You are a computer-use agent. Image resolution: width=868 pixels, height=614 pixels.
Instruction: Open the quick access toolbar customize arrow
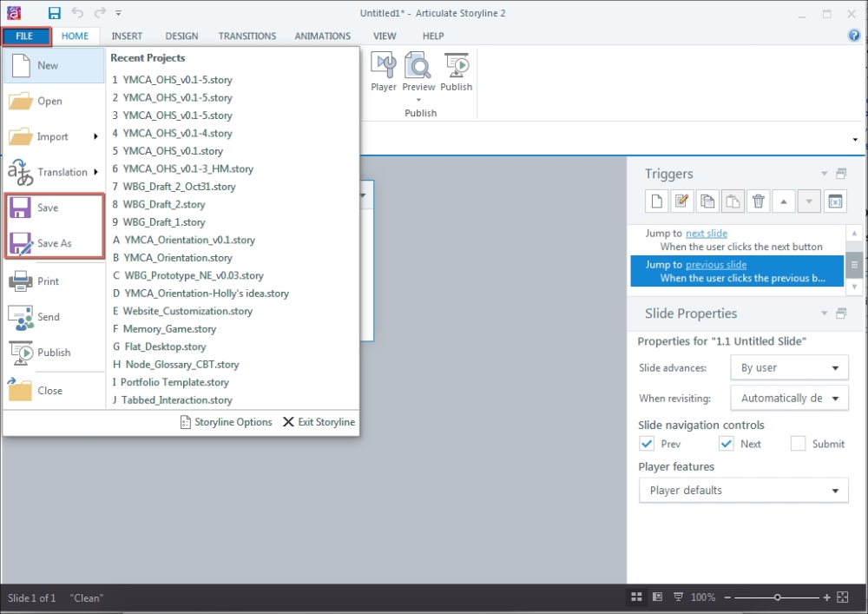(x=118, y=13)
